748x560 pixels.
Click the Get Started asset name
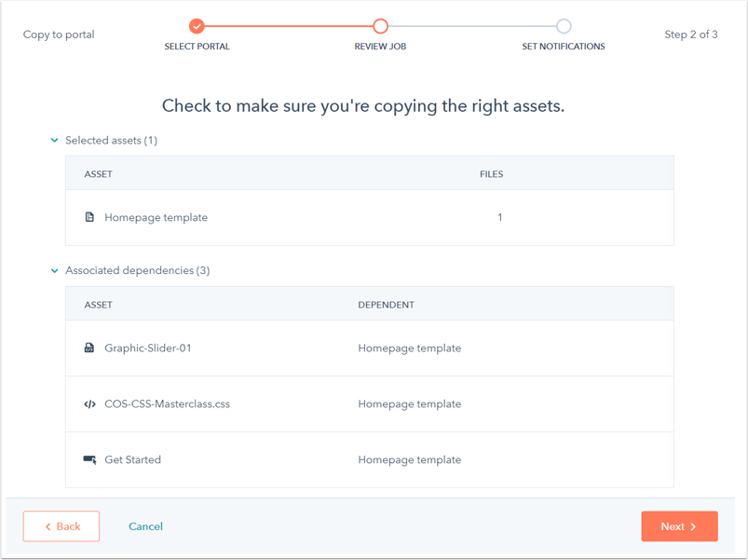pos(132,459)
